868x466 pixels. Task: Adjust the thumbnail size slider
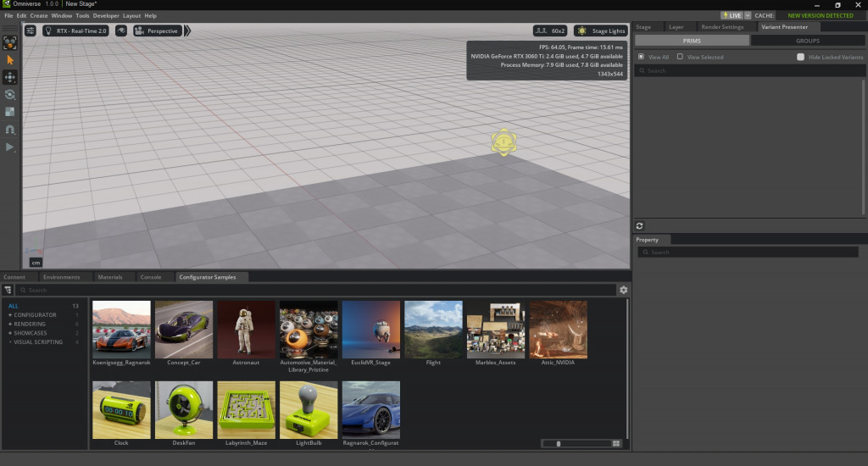coord(576,443)
